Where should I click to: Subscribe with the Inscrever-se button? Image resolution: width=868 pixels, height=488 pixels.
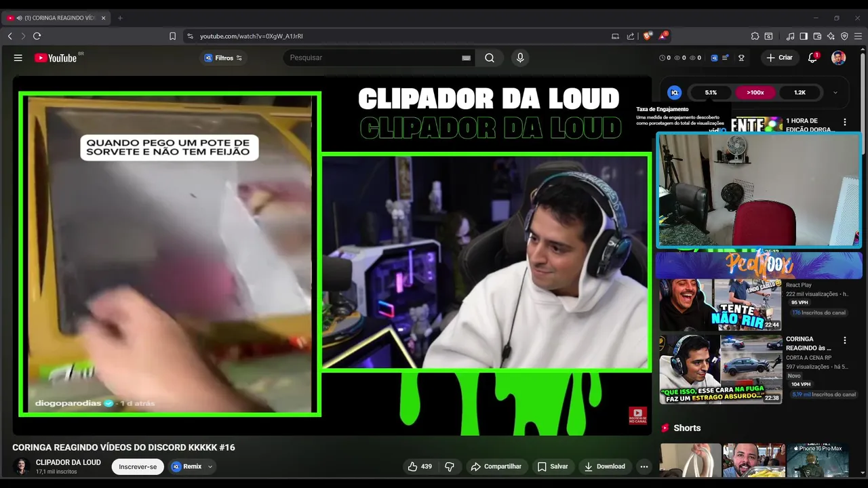tap(138, 466)
